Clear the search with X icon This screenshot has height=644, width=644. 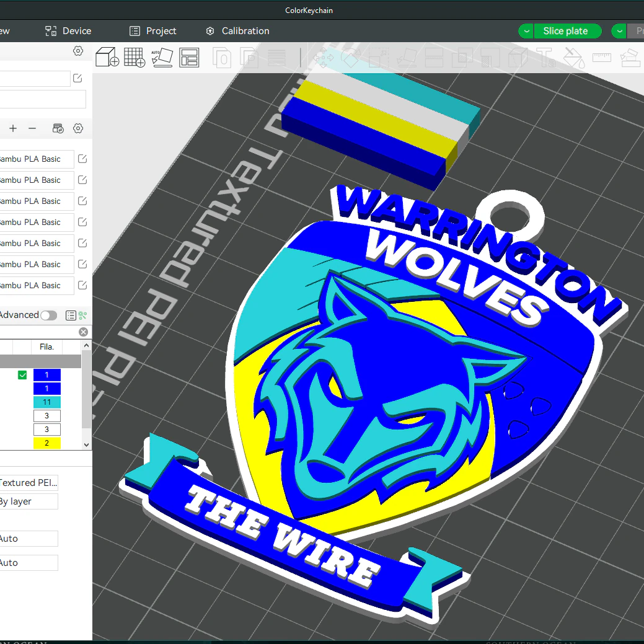(x=84, y=332)
